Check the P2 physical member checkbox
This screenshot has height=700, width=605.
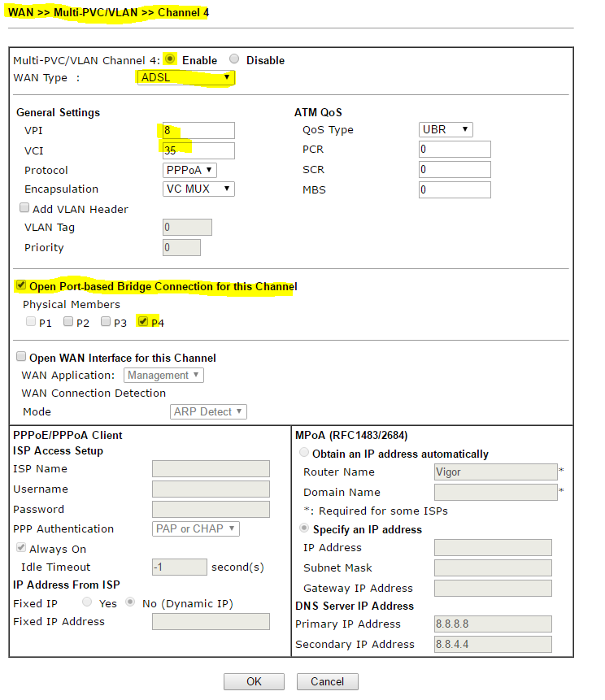[68, 322]
